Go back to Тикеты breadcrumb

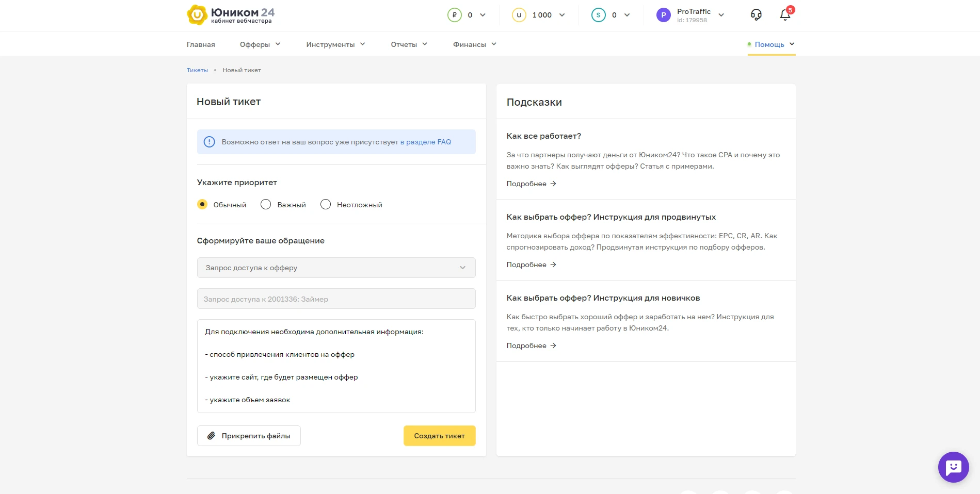pyautogui.click(x=197, y=70)
